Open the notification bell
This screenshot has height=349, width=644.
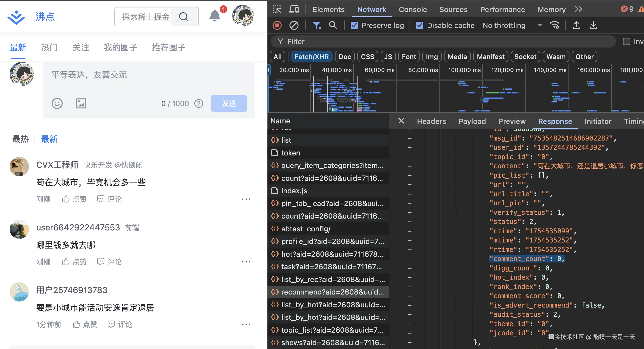click(215, 16)
